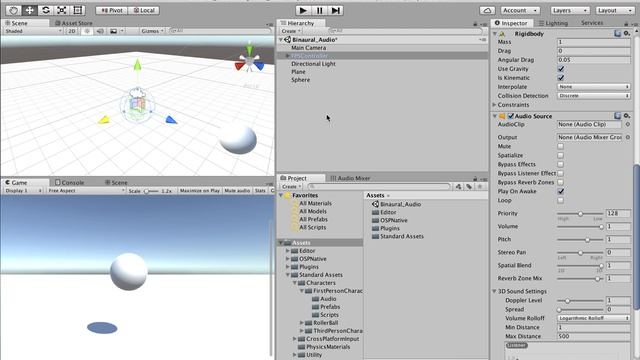Select the Scale tool
The image size is (640, 360).
(x=62, y=10)
